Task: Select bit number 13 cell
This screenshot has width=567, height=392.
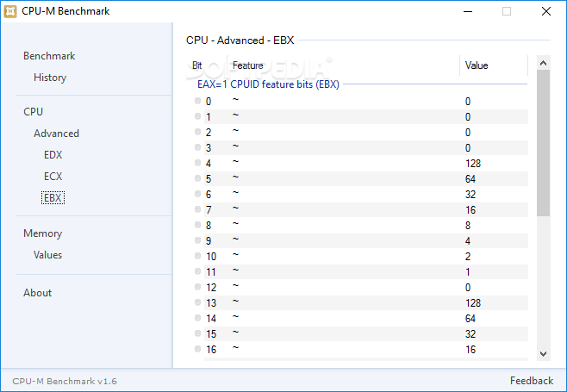Action: (211, 303)
